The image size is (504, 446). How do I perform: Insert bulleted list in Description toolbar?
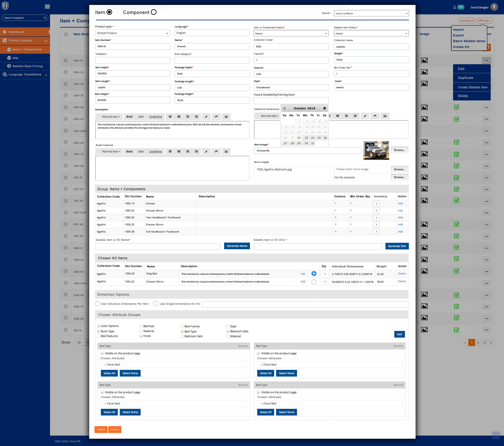click(x=170, y=117)
